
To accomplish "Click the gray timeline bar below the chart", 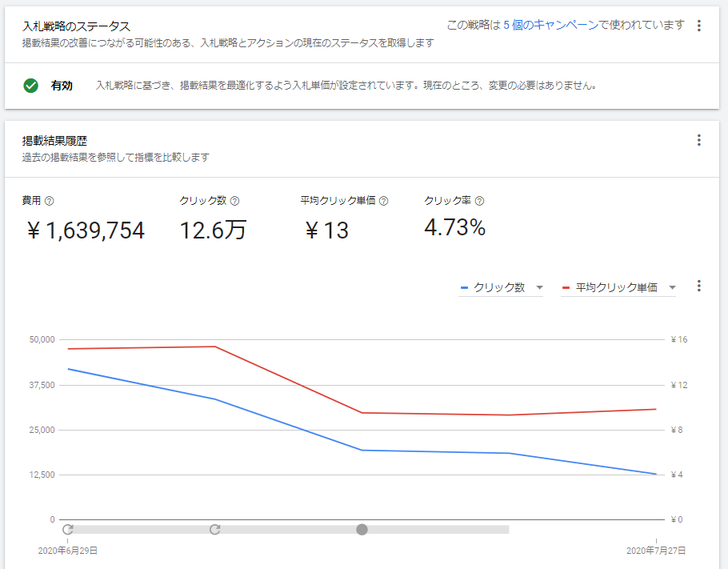I will (x=440, y=529).
